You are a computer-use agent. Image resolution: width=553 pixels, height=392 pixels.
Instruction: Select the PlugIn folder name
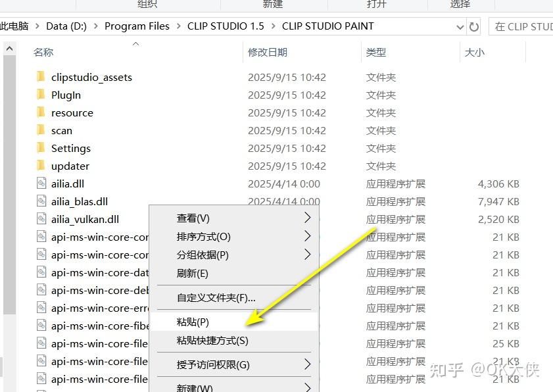pyautogui.click(x=66, y=95)
